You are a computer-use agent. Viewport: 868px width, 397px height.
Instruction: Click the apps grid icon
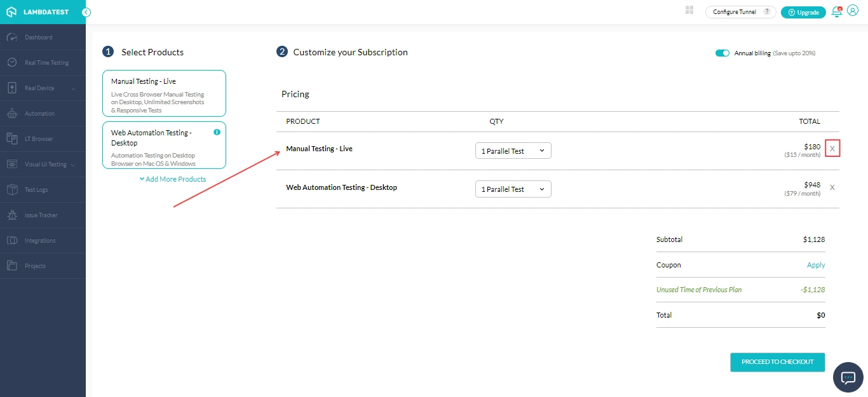tap(689, 10)
